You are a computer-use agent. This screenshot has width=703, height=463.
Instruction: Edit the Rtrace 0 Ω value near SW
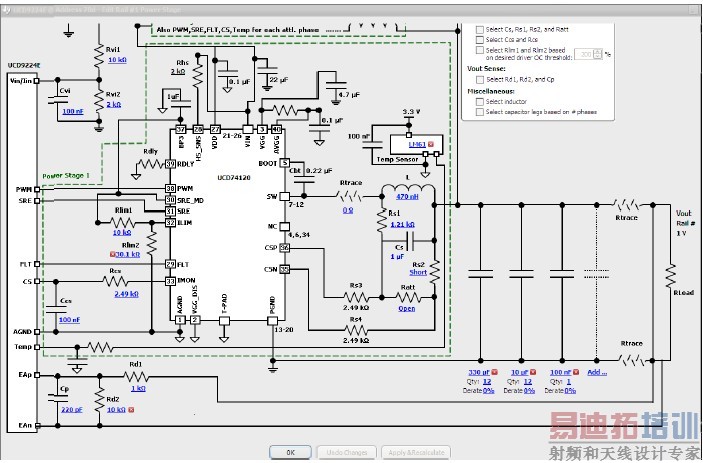coord(348,210)
